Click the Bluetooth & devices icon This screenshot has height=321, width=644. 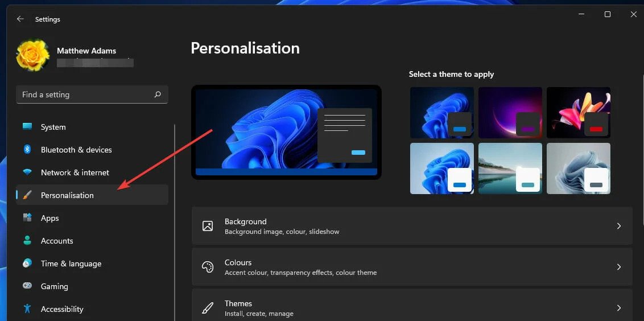pos(27,150)
